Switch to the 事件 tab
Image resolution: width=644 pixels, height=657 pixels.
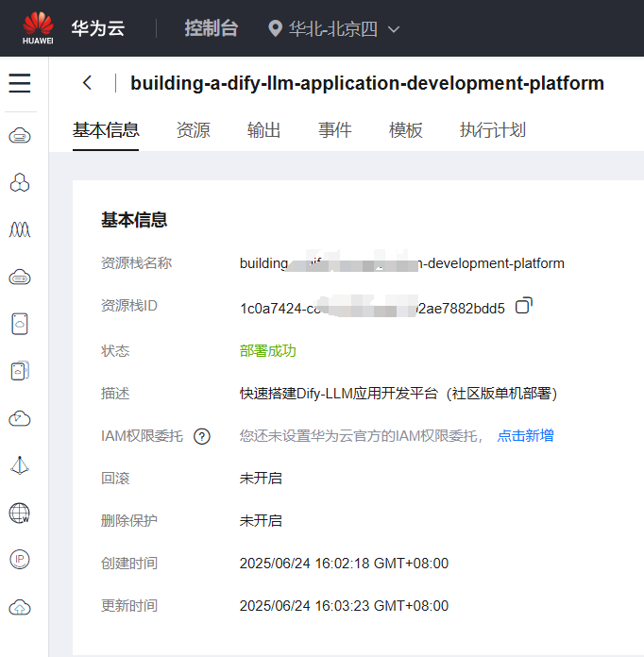334,130
